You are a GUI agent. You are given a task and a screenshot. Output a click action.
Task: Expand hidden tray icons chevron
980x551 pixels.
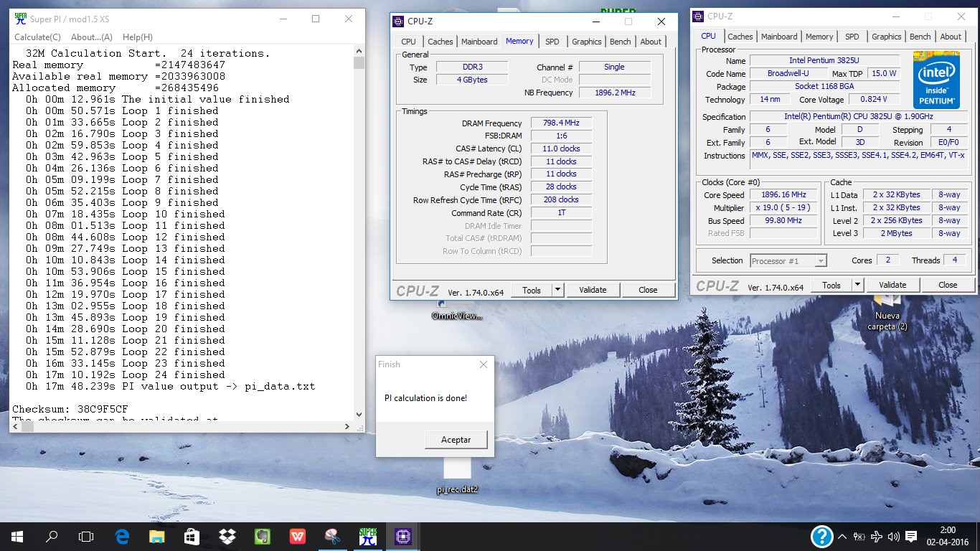click(x=842, y=537)
